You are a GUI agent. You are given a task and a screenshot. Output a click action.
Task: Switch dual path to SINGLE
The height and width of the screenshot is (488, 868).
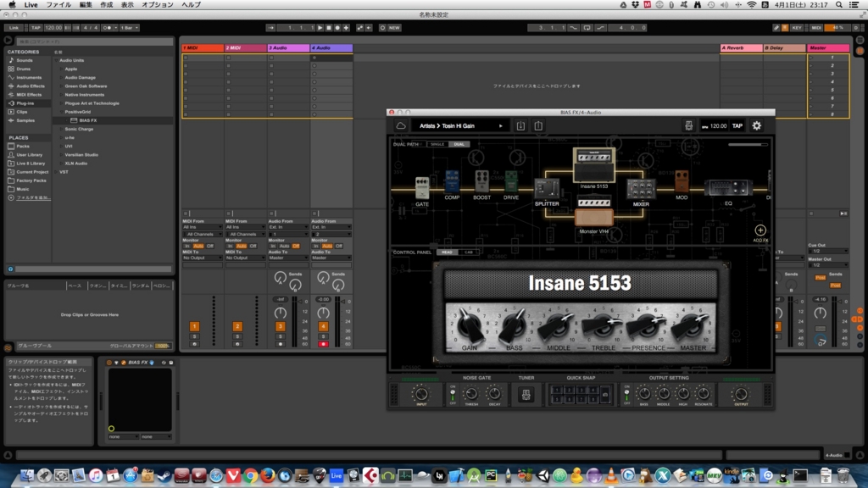click(x=437, y=144)
